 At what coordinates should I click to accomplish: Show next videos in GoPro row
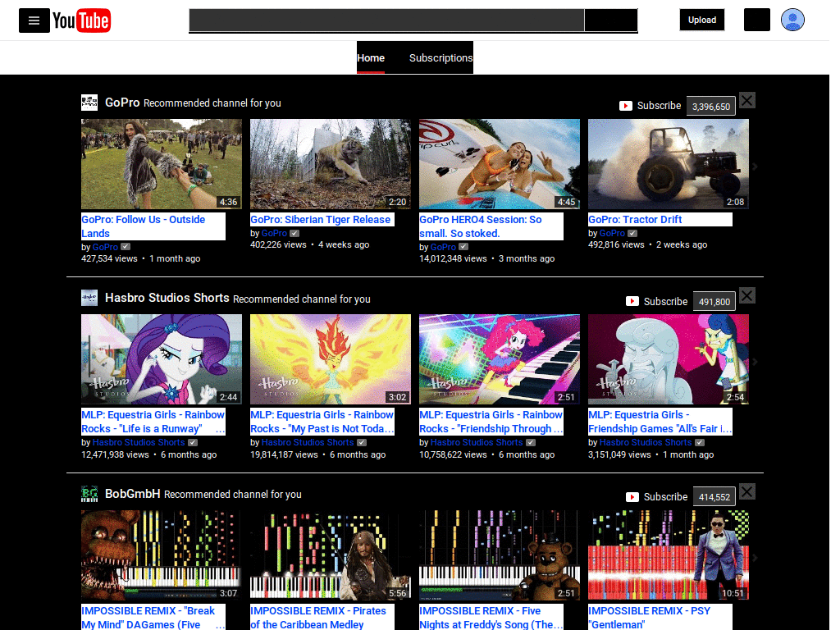[755, 167]
